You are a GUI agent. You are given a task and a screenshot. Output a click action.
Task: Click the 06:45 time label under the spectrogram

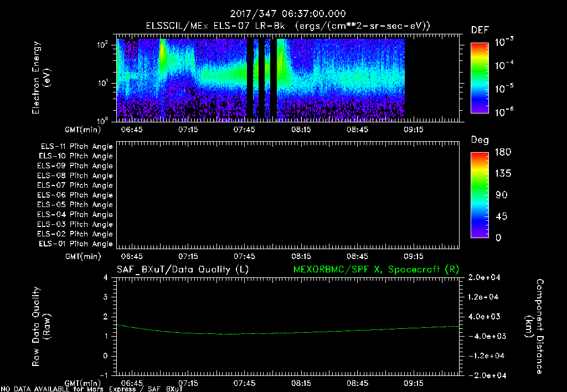[132, 130]
